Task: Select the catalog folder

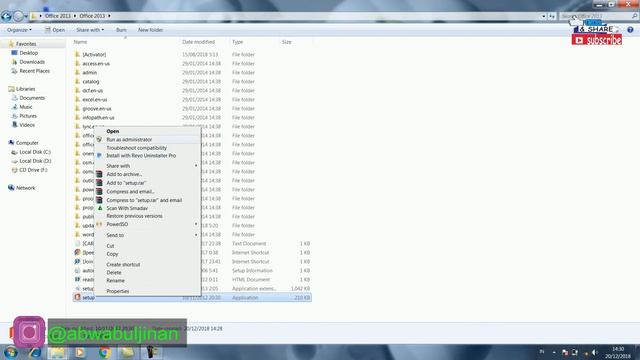Action: 91,81
